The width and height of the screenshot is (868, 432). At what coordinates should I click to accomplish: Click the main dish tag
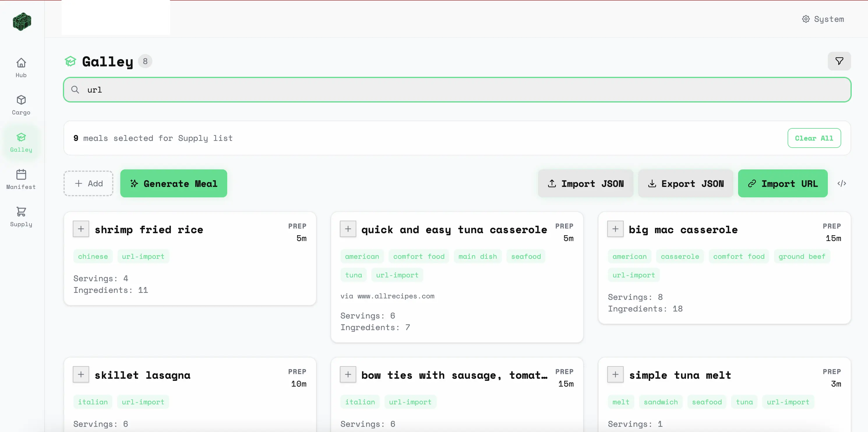(x=477, y=256)
